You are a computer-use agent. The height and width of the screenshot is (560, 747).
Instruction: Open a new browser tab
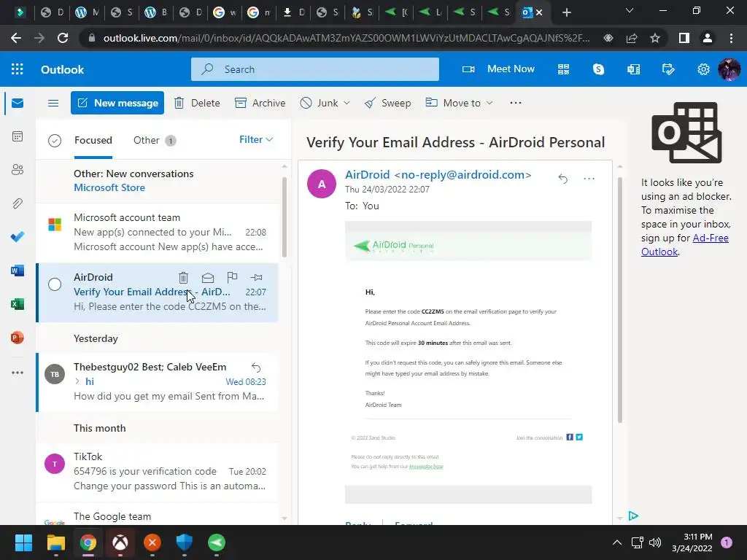pos(566,12)
